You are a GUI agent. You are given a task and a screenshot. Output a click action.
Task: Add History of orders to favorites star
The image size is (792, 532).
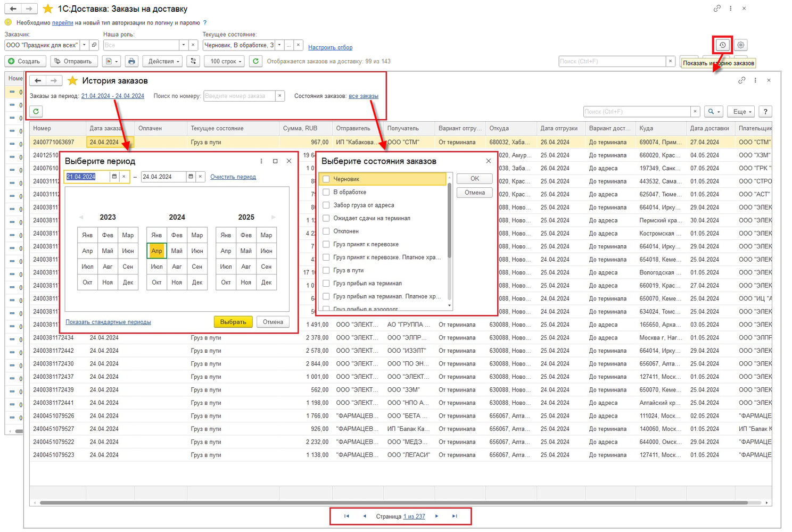[73, 81]
